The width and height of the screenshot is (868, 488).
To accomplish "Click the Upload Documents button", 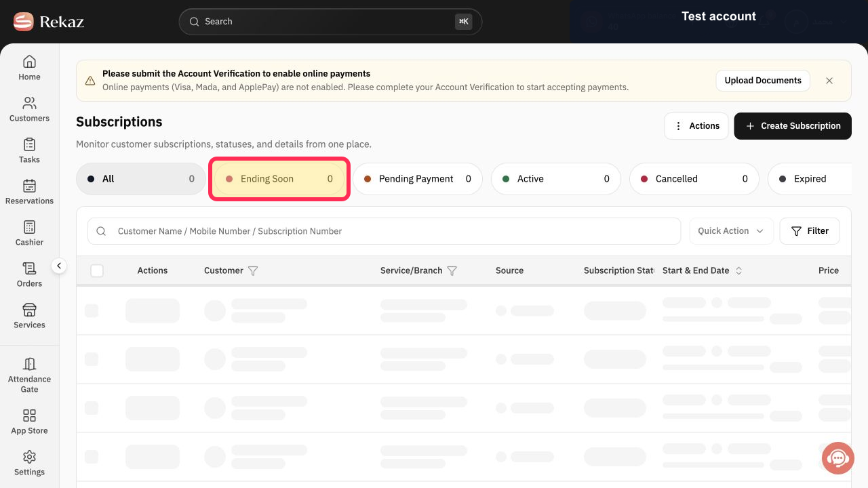I will (763, 81).
